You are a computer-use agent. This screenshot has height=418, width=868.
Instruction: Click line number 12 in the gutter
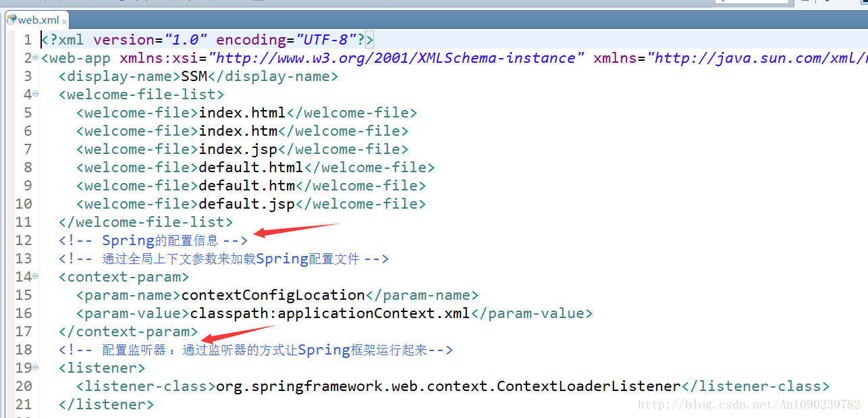click(24, 240)
